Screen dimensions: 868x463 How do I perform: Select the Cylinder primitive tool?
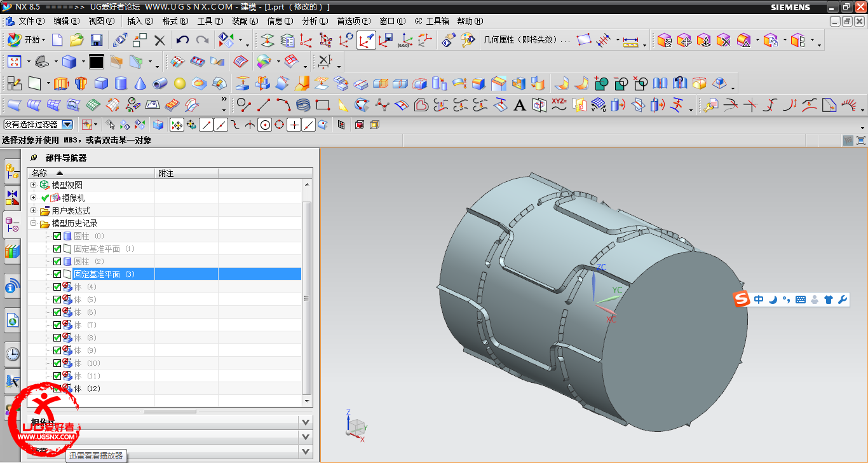coord(121,83)
